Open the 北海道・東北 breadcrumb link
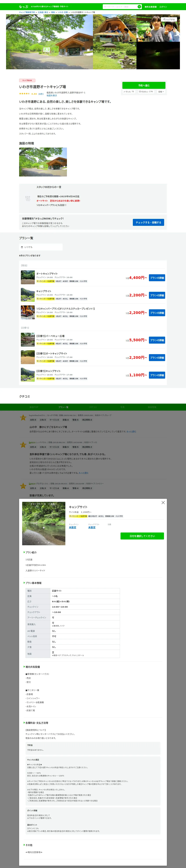The width and height of the screenshot is (186, 868). 43,12
